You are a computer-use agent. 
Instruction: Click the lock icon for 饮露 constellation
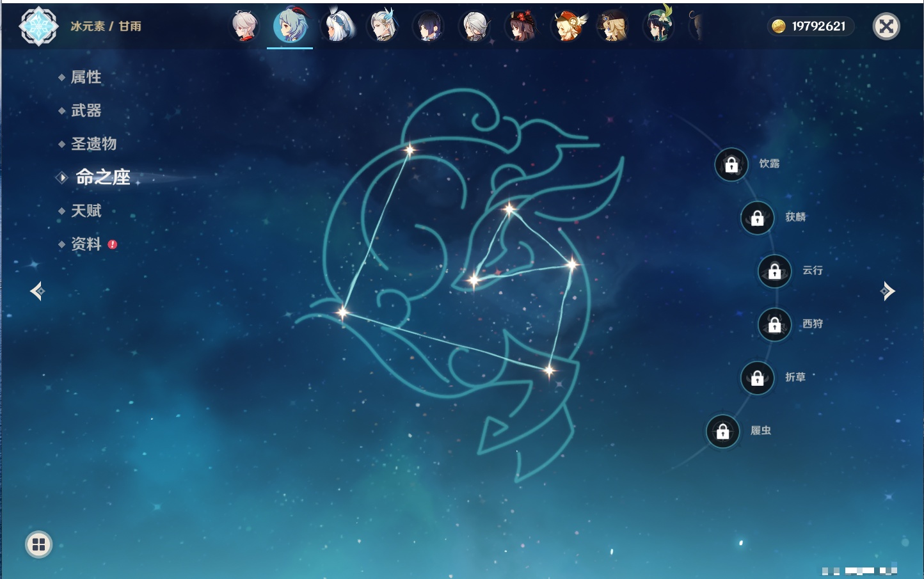coord(731,165)
